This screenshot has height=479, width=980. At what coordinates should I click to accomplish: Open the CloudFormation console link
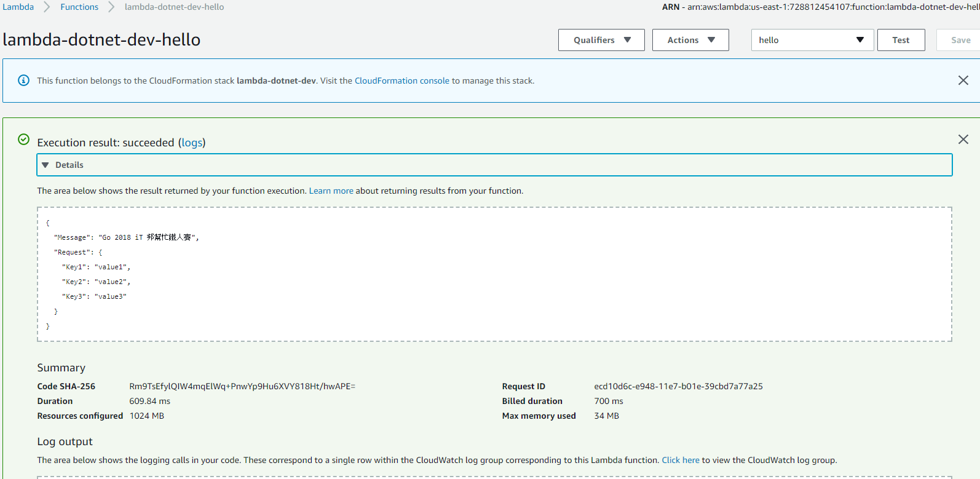click(401, 81)
